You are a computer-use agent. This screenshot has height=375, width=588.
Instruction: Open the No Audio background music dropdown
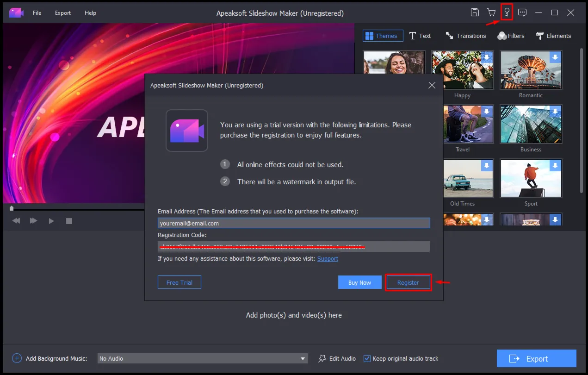click(x=203, y=358)
